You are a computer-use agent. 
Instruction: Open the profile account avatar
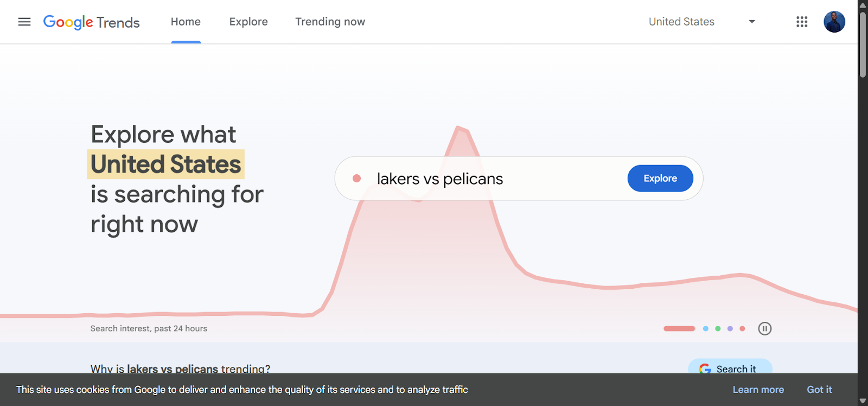coord(834,22)
